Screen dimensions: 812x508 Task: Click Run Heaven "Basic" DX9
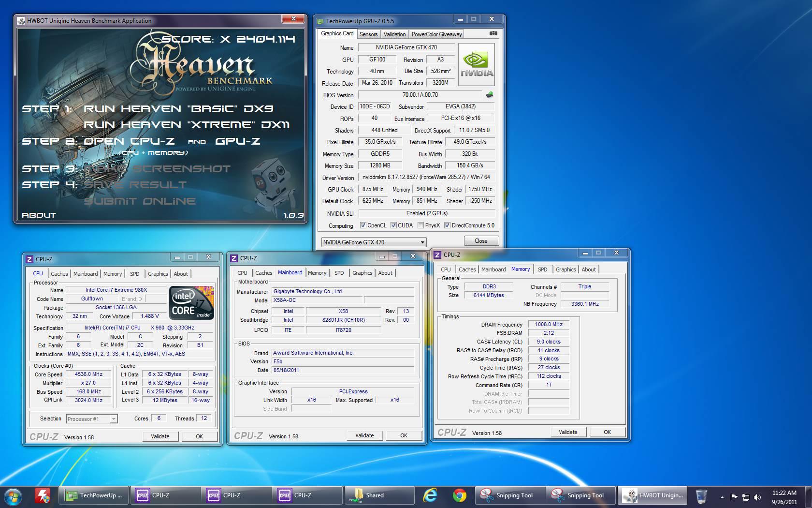coord(178,109)
